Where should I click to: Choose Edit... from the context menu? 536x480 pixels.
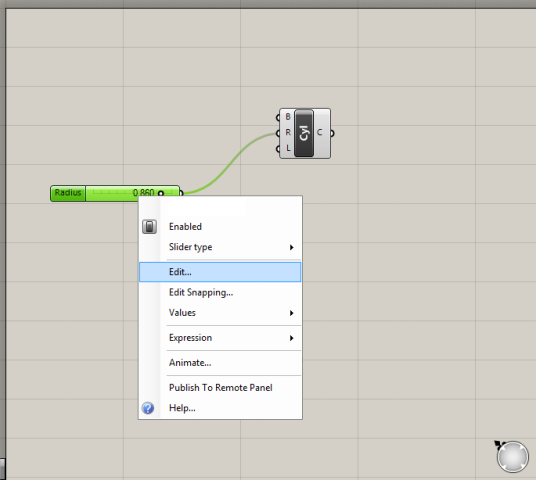click(220, 272)
